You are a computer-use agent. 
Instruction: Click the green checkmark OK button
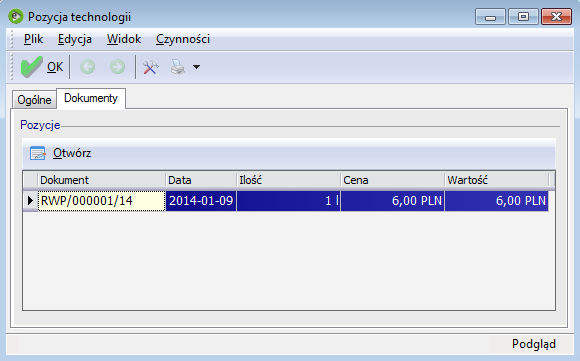tap(42, 67)
